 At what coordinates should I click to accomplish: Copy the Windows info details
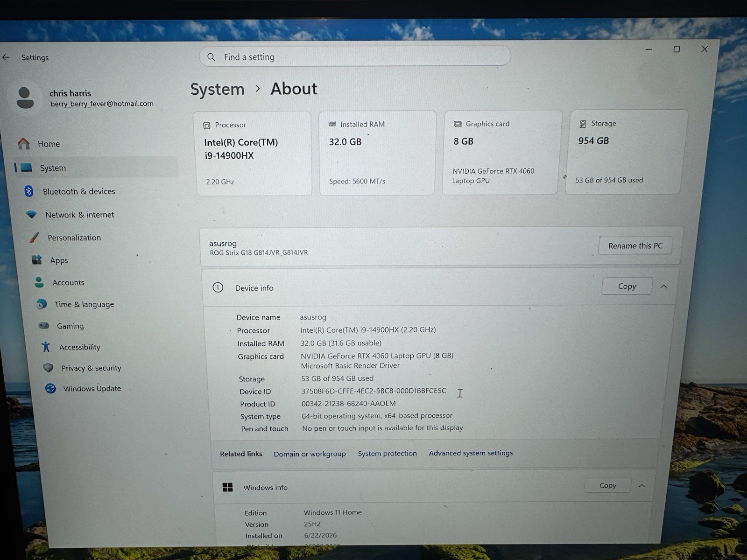pos(608,485)
